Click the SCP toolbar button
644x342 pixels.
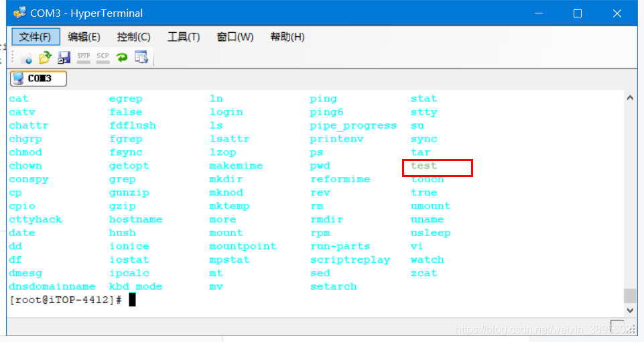point(103,58)
